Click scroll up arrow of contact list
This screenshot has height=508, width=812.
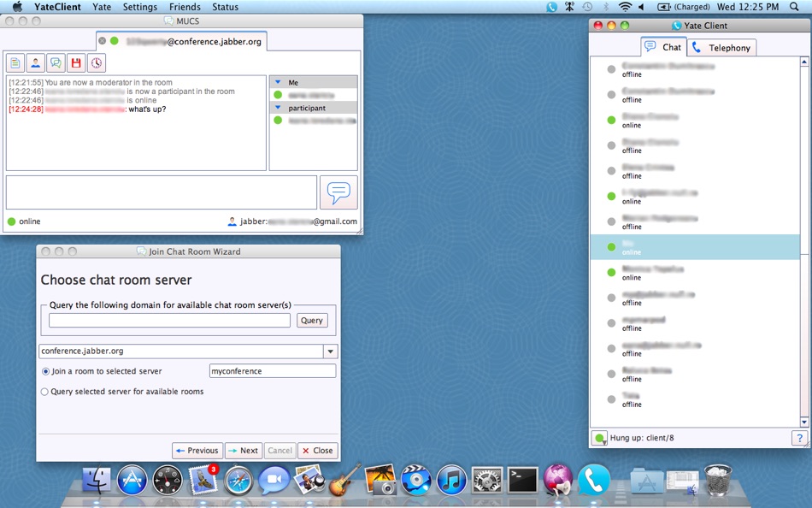click(804, 62)
